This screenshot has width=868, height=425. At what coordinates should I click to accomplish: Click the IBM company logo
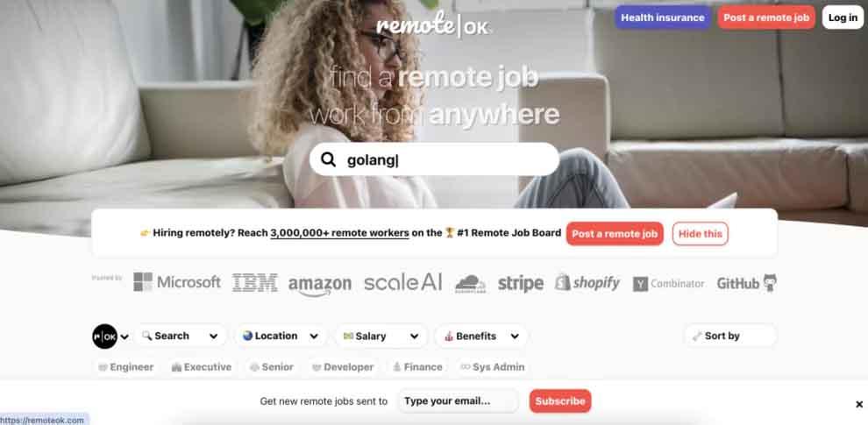254,283
